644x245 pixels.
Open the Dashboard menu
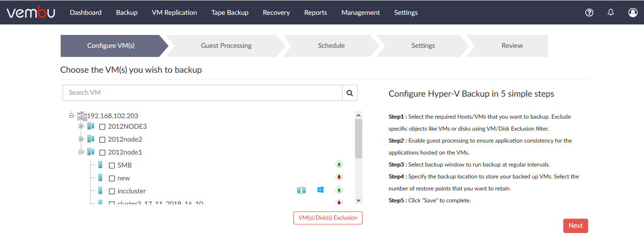(86, 12)
